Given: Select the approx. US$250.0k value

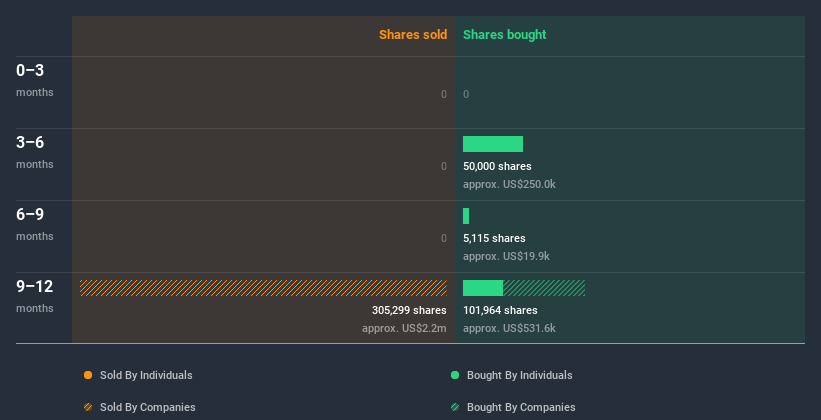Looking at the screenshot, I should (x=509, y=184).
